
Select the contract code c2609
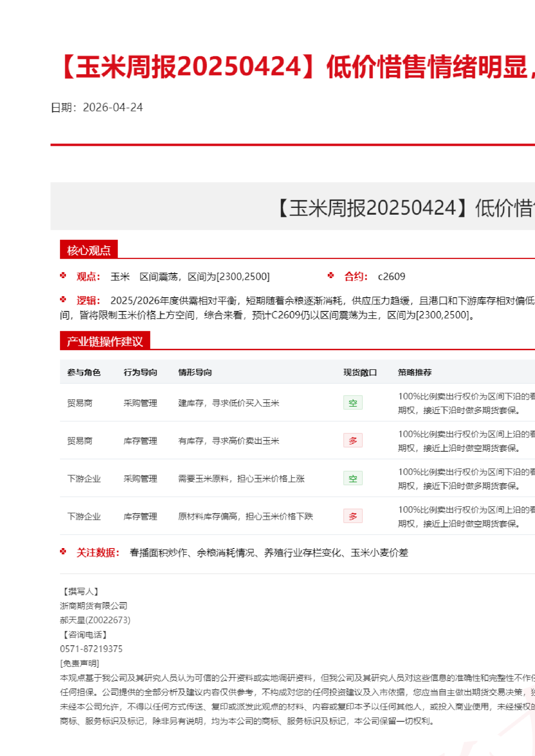391,276
